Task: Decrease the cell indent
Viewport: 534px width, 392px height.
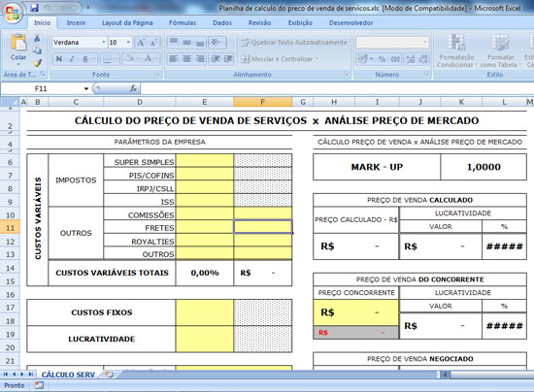Action: coord(216,59)
